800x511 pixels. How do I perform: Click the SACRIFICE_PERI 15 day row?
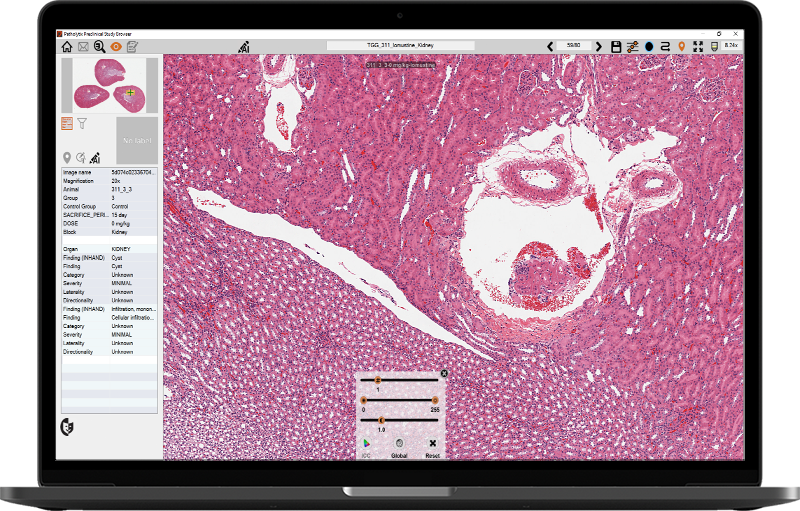pos(110,215)
